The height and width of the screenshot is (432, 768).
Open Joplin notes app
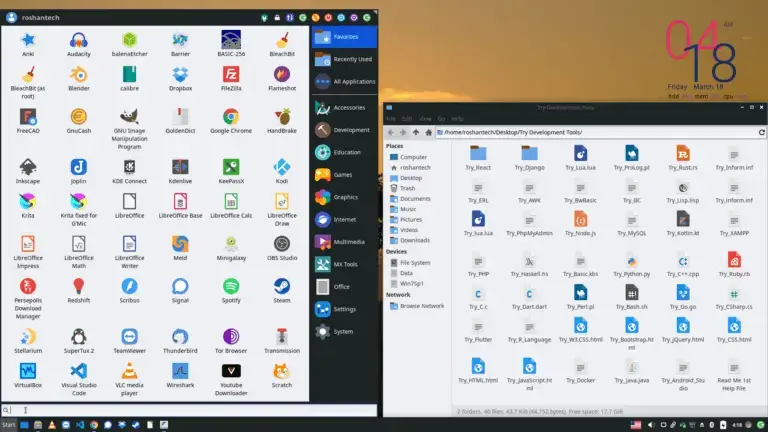point(78,171)
